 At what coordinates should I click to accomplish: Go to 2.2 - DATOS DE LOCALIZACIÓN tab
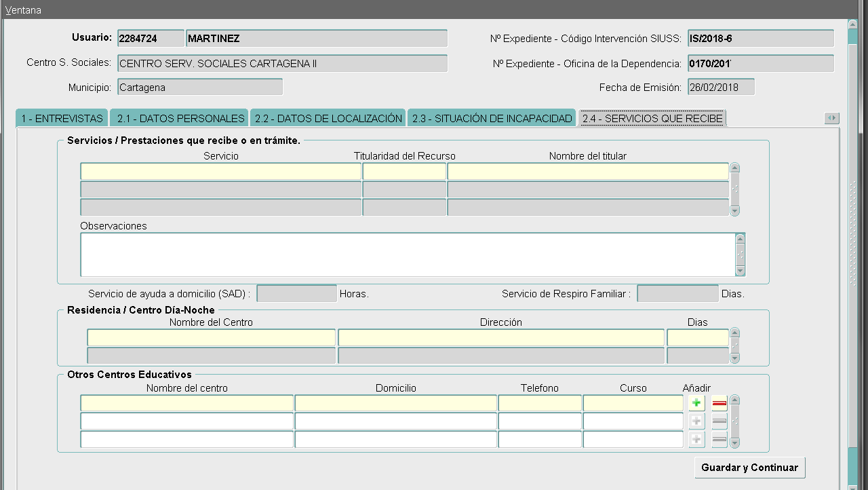(328, 119)
